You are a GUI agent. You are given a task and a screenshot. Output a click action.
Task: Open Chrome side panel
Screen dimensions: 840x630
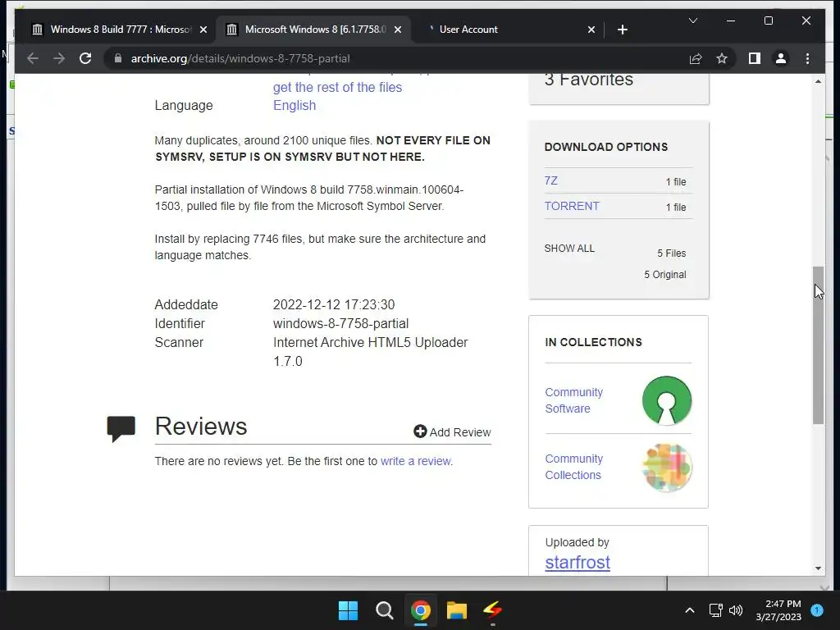[755, 58]
